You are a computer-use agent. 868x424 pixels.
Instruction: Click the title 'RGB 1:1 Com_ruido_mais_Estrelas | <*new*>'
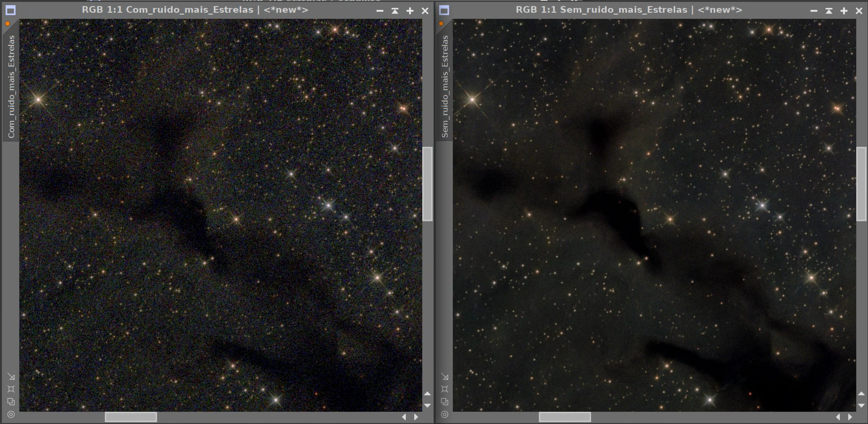click(195, 10)
